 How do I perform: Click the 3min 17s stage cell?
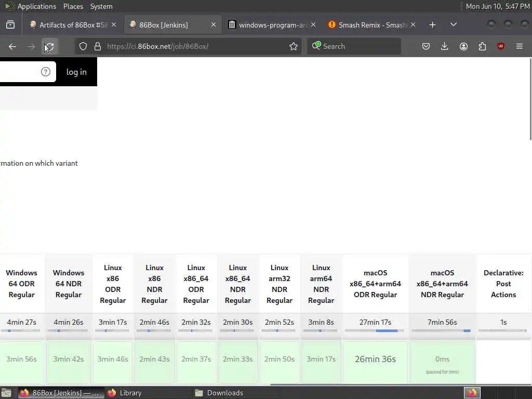click(321, 362)
